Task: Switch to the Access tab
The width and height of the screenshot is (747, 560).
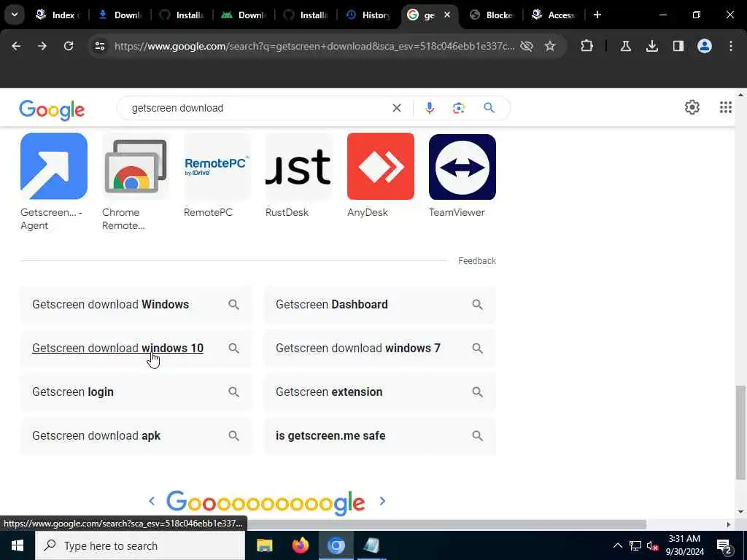Action: pyautogui.click(x=554, y=15)
